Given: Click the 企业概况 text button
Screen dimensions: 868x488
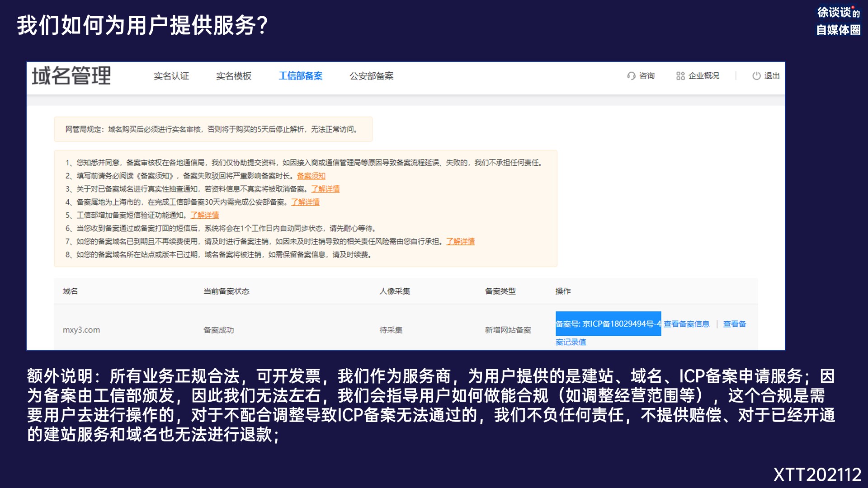Looking at the screenshot, I should [703, 76].
